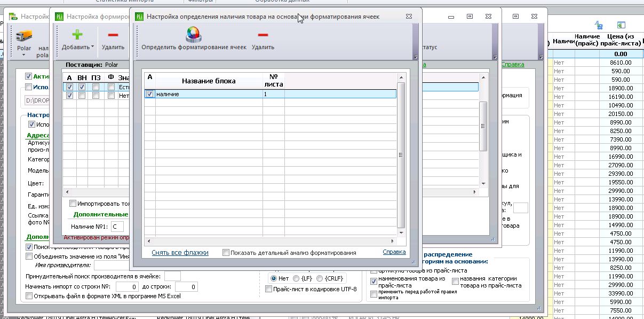Click the 'Наличие №1' input field
This screenshot has width=644, height=319.
117,227
